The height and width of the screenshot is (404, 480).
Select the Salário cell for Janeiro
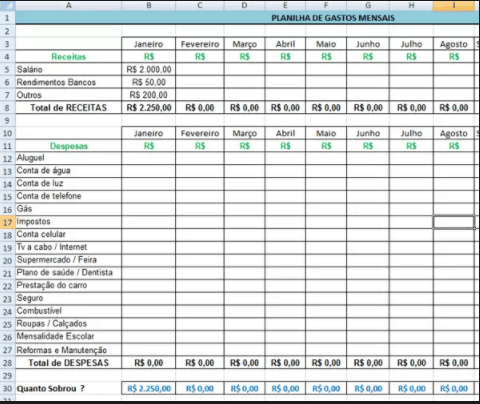pyautogui.click(x=149, y=69)
